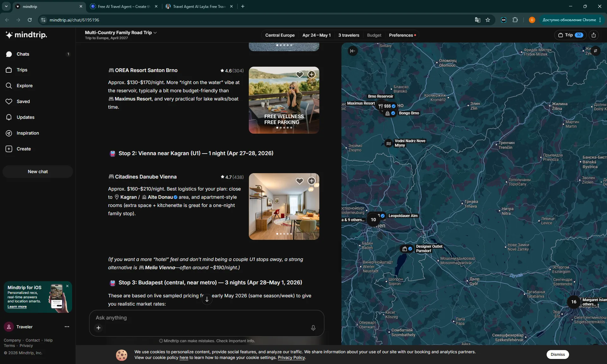Switch to Free AI Travel Agent tab
The width and height of the screenshot is (607, 364).
123,6
